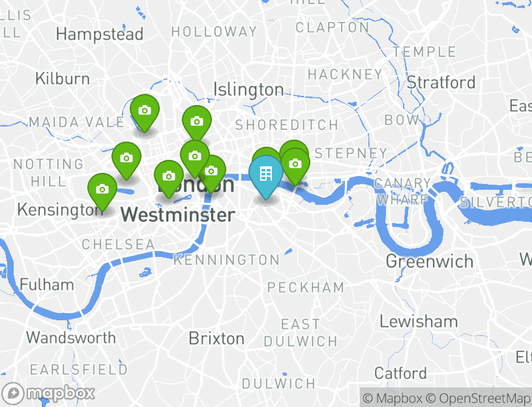Click the Hampstead label on the map
Viewport: 532px width, 407px height.
100,35
